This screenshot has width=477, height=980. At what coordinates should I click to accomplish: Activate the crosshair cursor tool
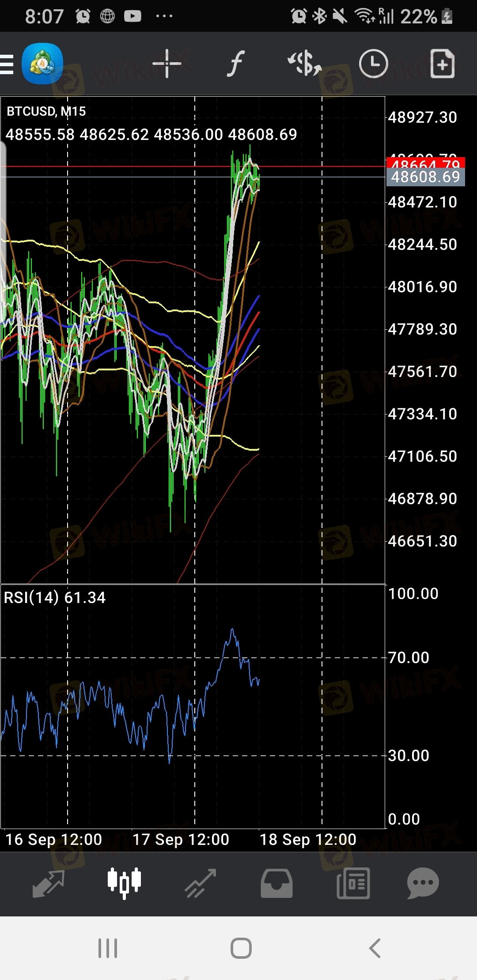167,64
